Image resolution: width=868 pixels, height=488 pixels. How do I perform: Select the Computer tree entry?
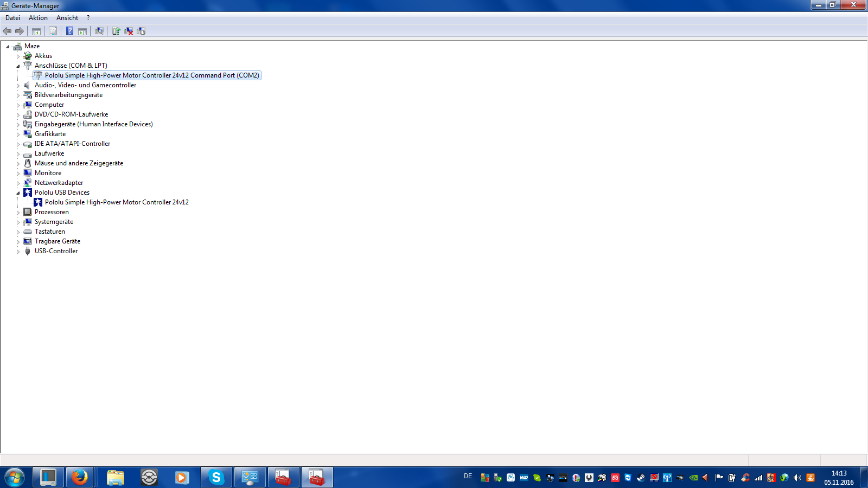tap(49, 105)
